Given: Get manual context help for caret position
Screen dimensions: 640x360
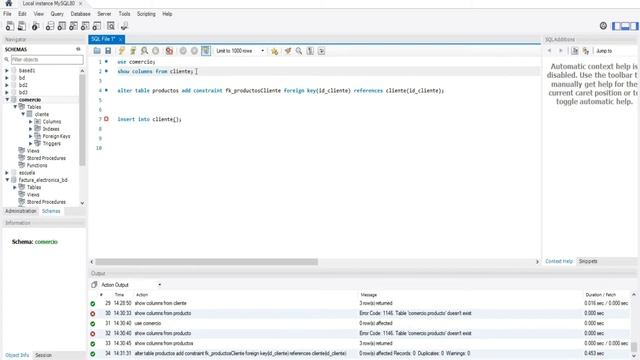Looking at the screenshot, I should 575,51.
